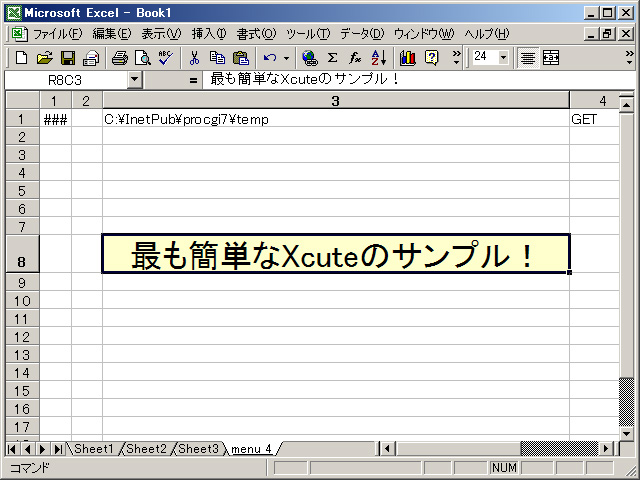
Task: Open the Undo history dropdown arrow
Action: point(287,58)
